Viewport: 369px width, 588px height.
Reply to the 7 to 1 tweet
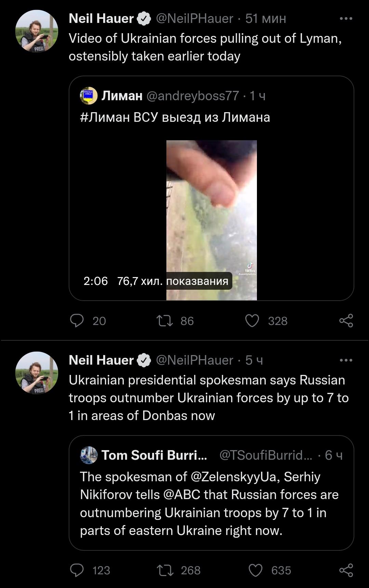[77, 570]
